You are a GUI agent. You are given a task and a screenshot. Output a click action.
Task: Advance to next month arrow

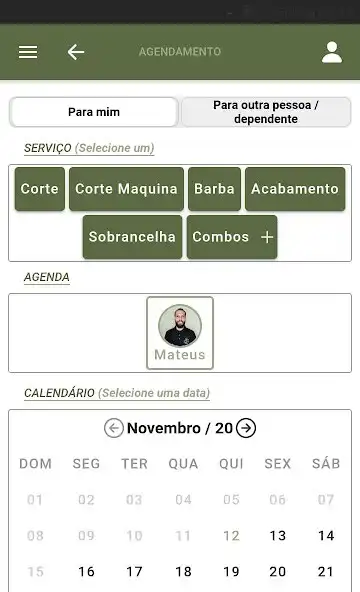pyautogui.click(x=246, y=428)
